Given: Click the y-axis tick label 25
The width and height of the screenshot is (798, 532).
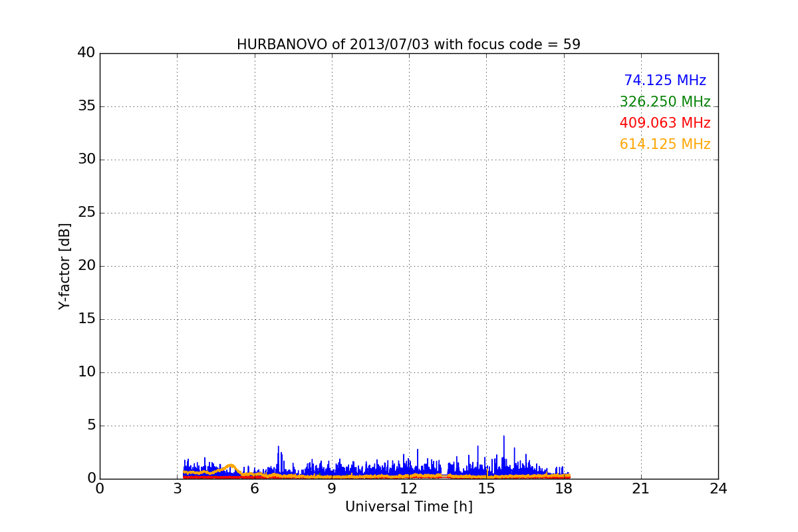Looking at the screenshot, I should (86, 213).
